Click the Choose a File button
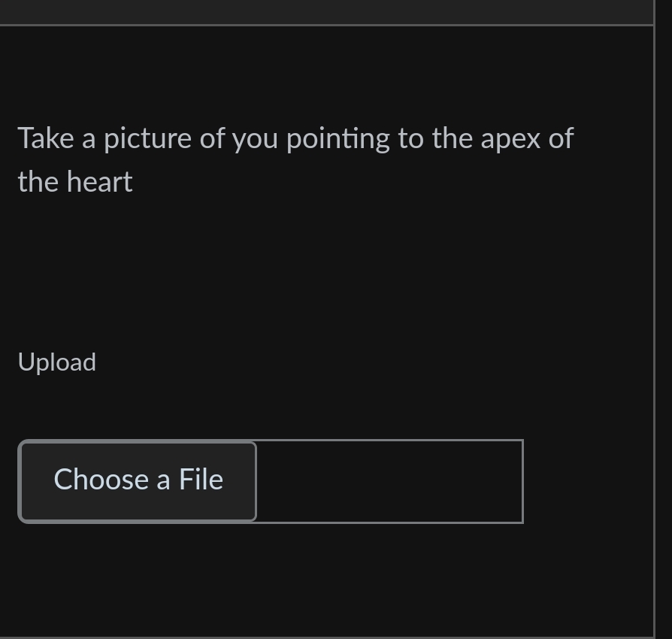The width and height of the screenshot is (672, 639). pyautogui.click(x=138, y=480)
